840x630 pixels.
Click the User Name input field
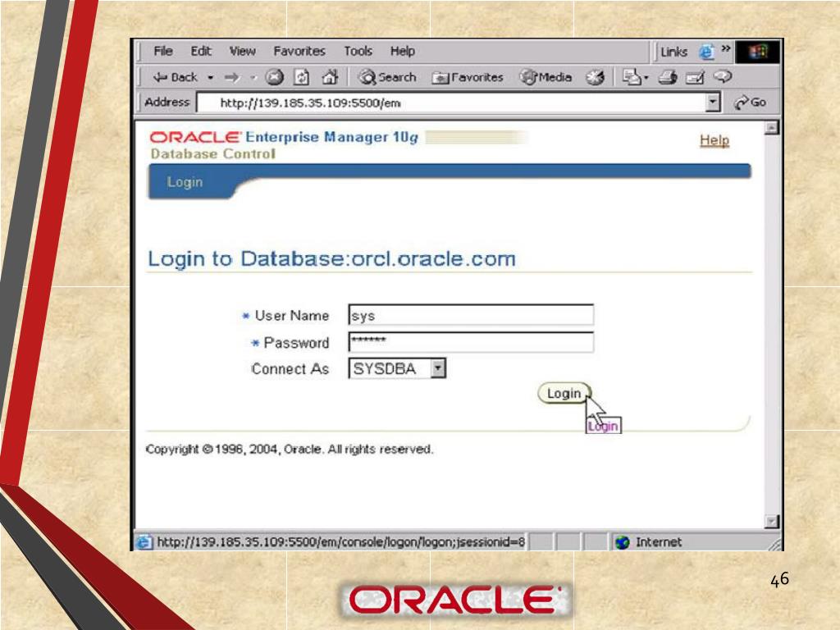(471, 315)
